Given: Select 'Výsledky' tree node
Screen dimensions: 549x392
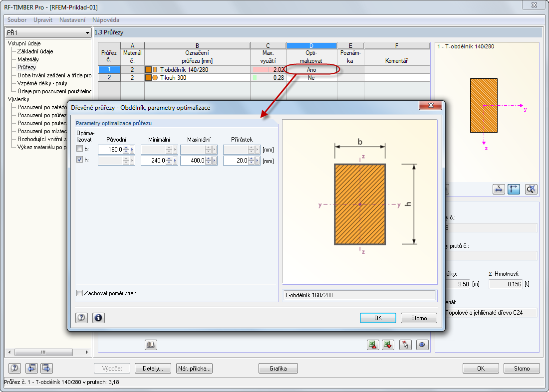Looking at the screenshot, I should 18,99.
